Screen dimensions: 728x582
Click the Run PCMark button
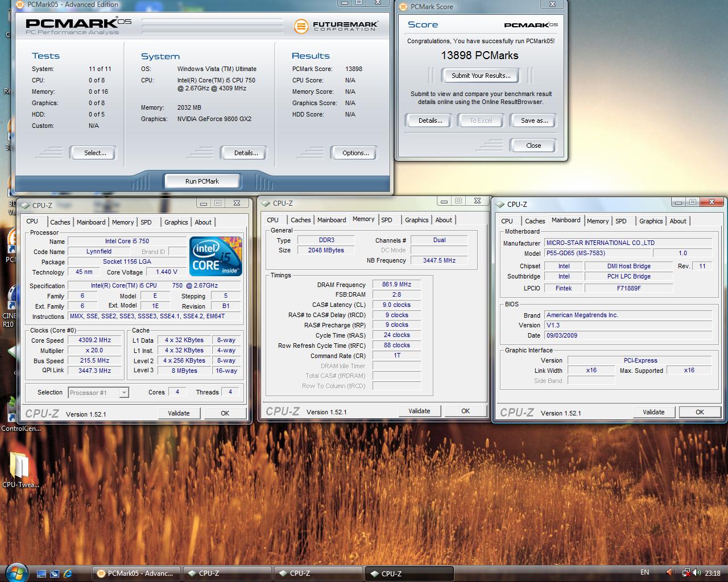202,181
